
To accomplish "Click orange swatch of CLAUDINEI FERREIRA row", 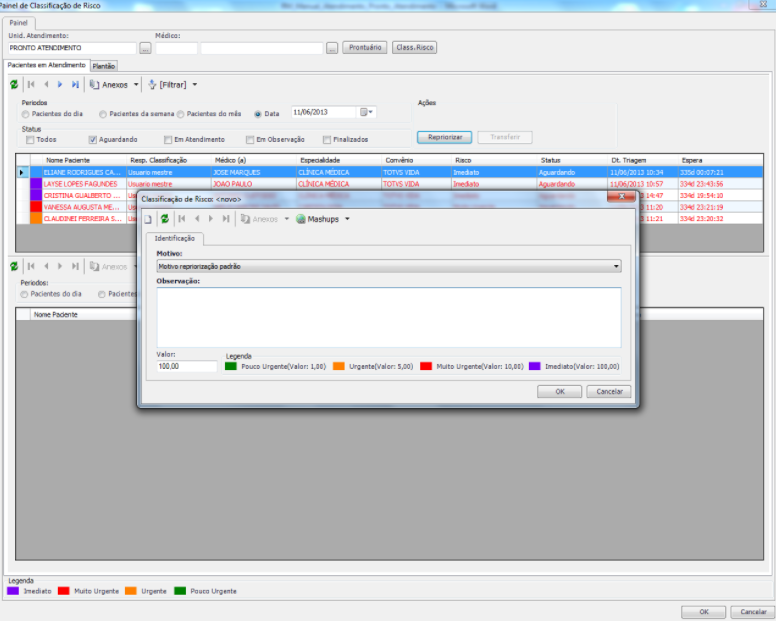I will [x=36, y=218].
